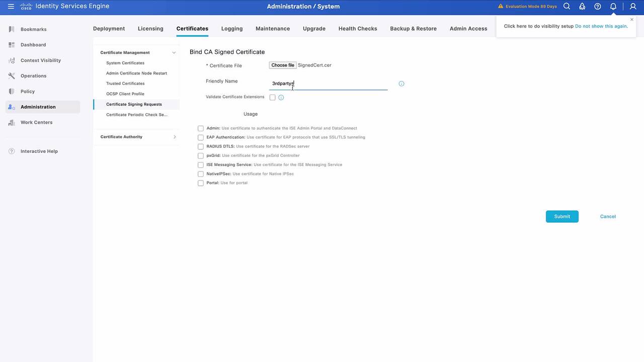Close the visibility setup popup

coord(632,20)
